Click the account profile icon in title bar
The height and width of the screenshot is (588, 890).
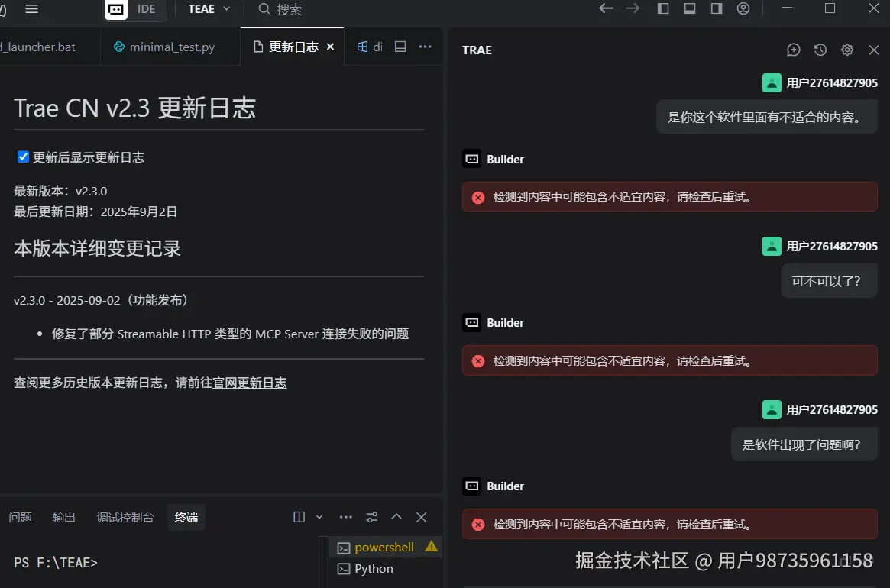(x=743, y=8)
